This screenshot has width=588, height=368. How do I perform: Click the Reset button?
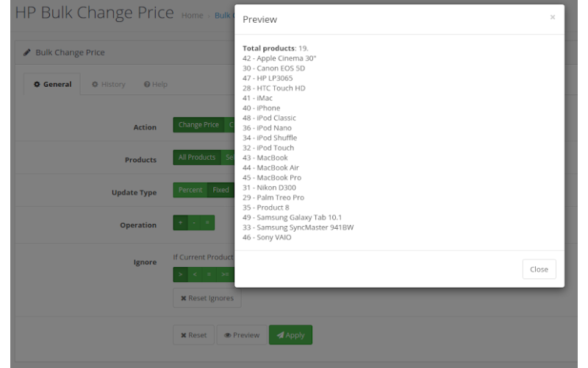pos(193,335)
